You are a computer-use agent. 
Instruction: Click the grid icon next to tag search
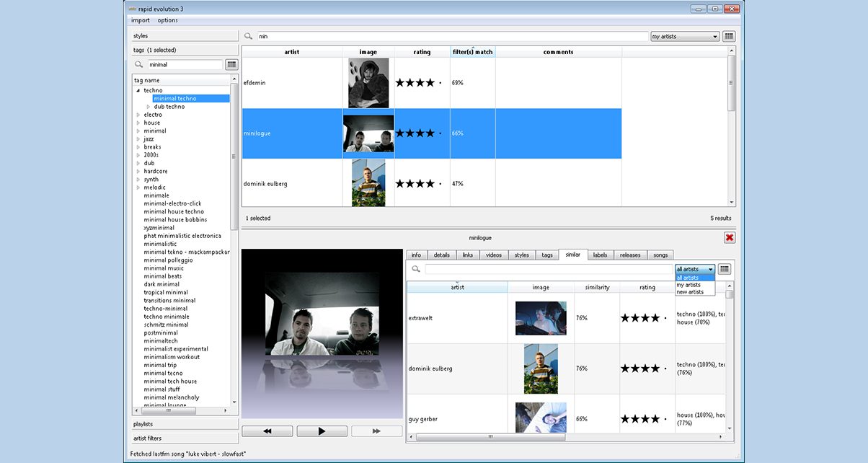(231, 65)
